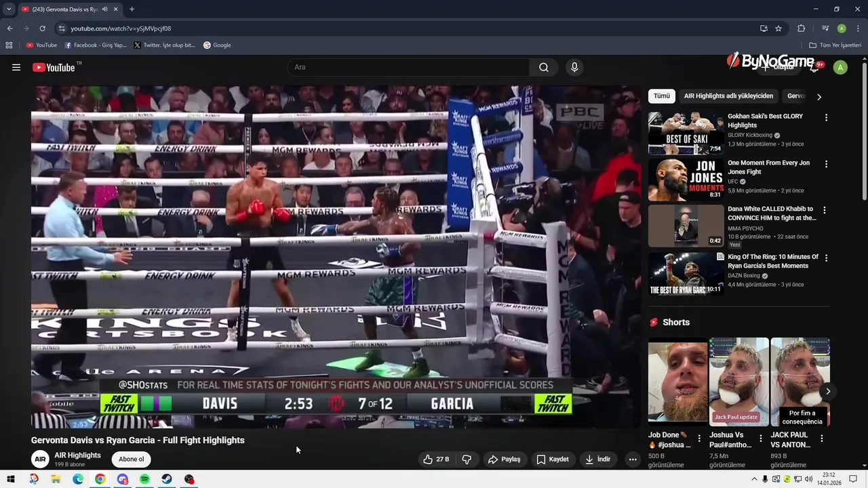Click the browser address bar URL

pyautogui.click(x=121, y=28)
